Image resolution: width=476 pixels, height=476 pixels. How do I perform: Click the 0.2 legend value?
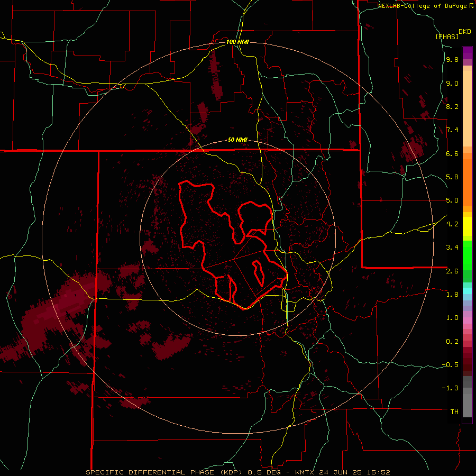click(x=452, y=342)
